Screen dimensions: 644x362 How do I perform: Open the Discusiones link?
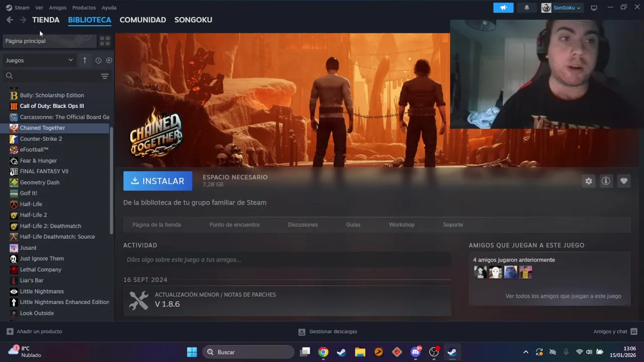[303, 225]
